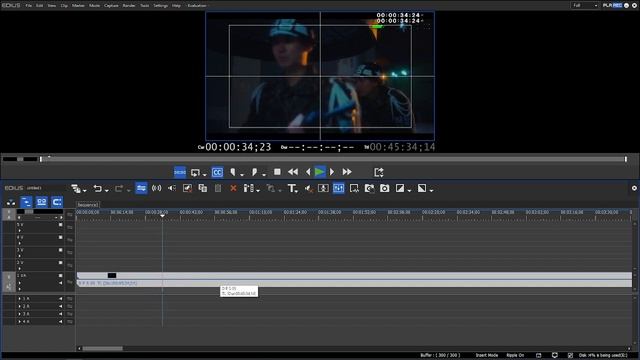The height and width of the screenshot is (360, 640).
Task: Open the Redo history dropdown arrow
Action: click(x=128, y=190)
